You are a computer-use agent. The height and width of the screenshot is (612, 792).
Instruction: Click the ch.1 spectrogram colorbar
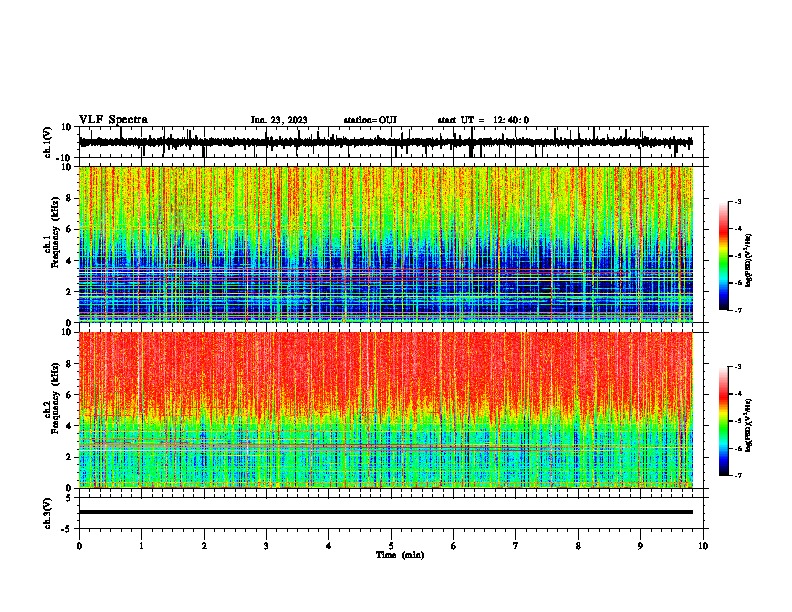click(724, 256)
